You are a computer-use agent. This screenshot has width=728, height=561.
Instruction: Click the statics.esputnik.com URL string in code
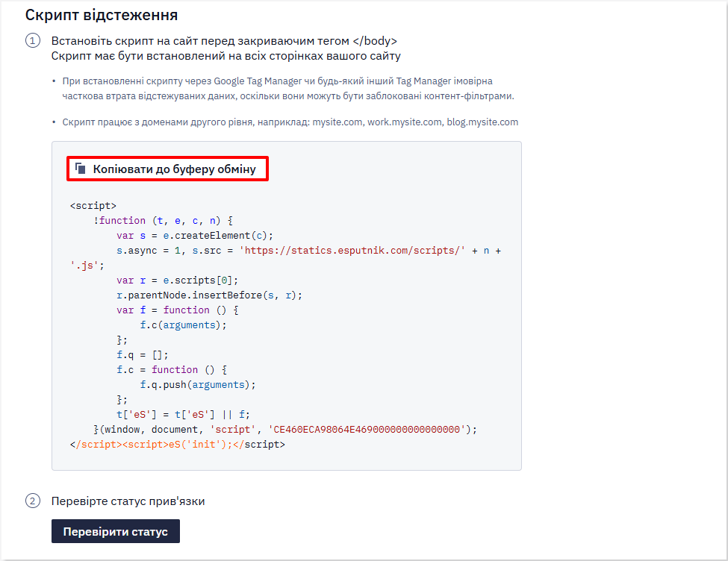coord(352,251)
